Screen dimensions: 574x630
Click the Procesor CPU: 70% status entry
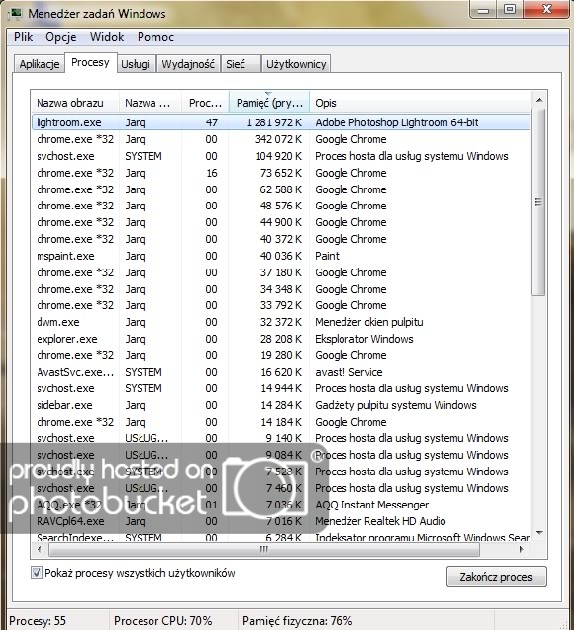163,621
